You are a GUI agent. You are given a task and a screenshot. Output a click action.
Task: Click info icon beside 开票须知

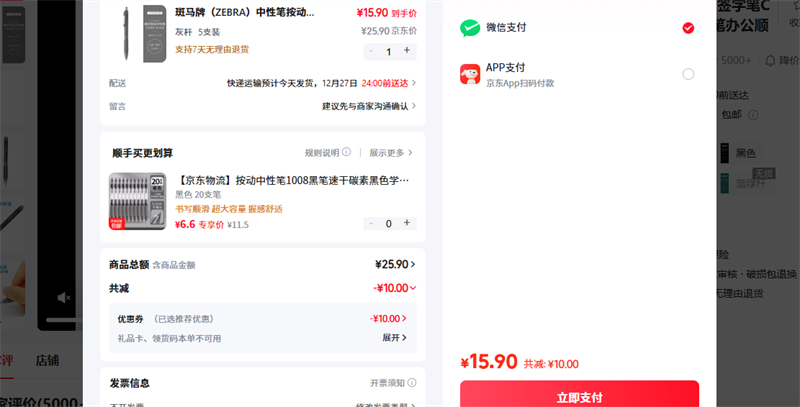point(411,383)
